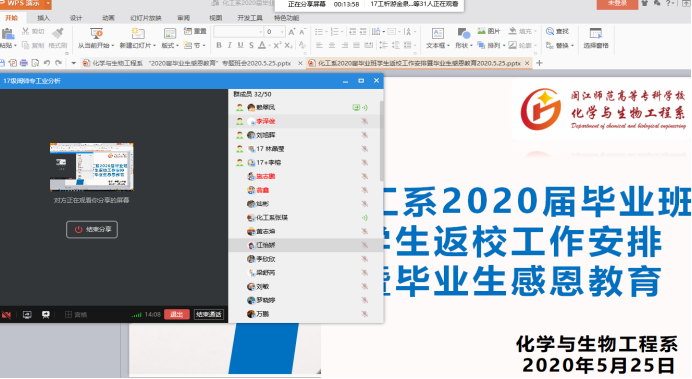The image size is (692, 379).
Task: Click the format painter 格式刷 icon
Action: pos(58,38)
